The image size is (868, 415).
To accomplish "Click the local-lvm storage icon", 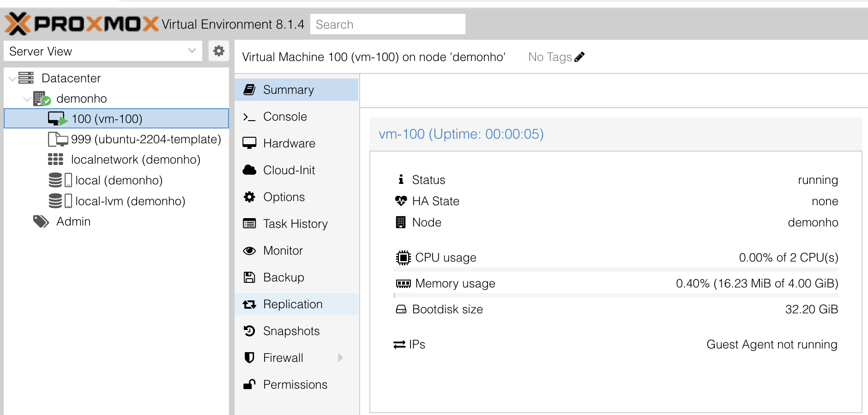I will pyautogui.click(x=60, y=201).
